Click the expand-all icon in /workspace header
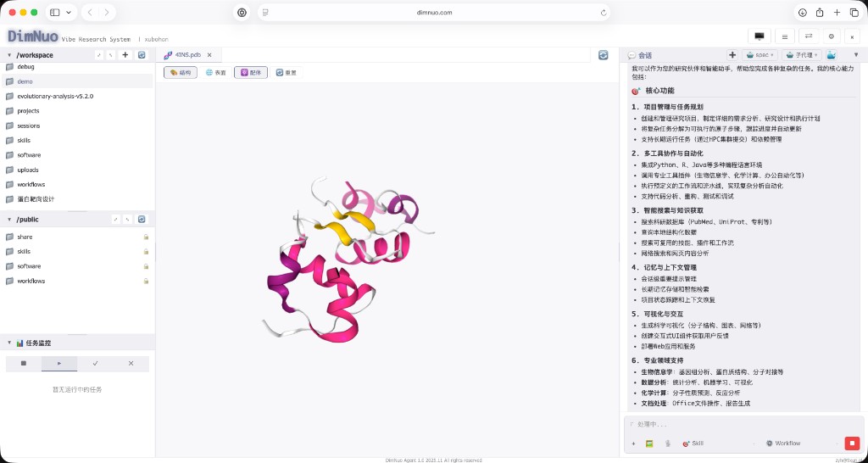The width and height of the screenshot is (868, 463). point(98,55)
